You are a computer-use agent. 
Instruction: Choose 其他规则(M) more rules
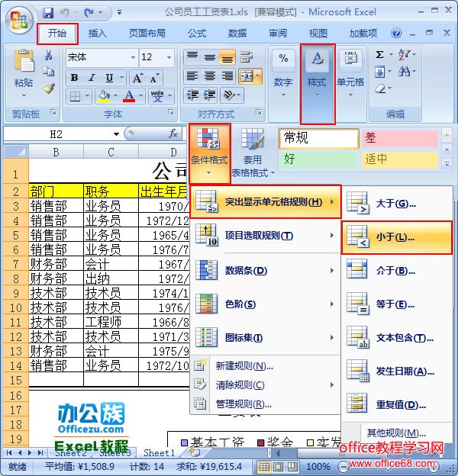click(397, 433)
